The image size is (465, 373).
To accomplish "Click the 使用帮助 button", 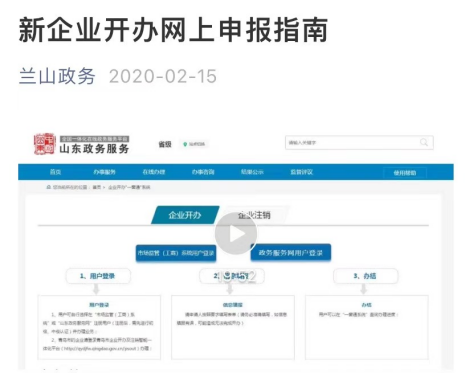I will click(405, 173).
